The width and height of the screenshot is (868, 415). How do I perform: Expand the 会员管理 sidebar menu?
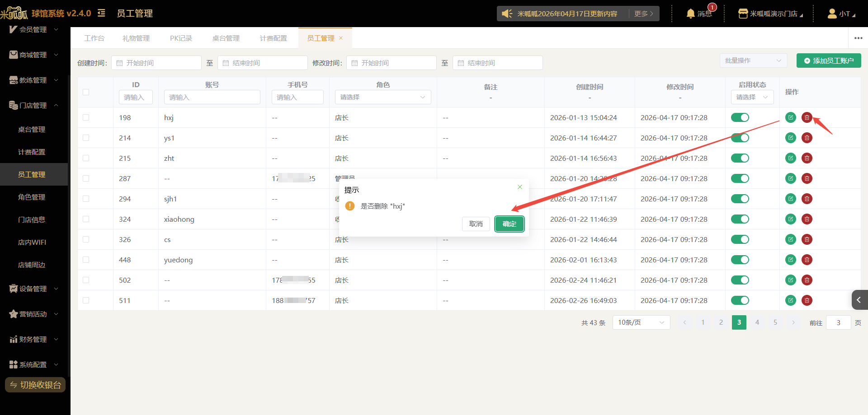tap(34, 29)
